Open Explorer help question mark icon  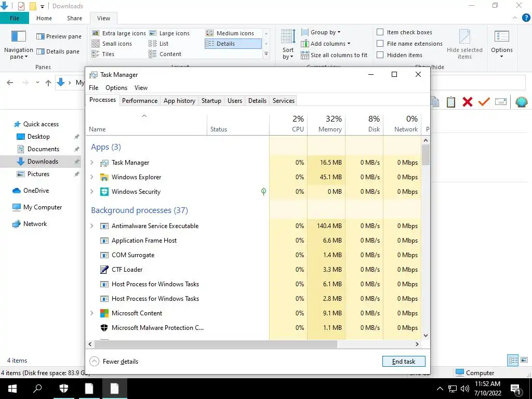pyautogui.click(x=526, y=18)
